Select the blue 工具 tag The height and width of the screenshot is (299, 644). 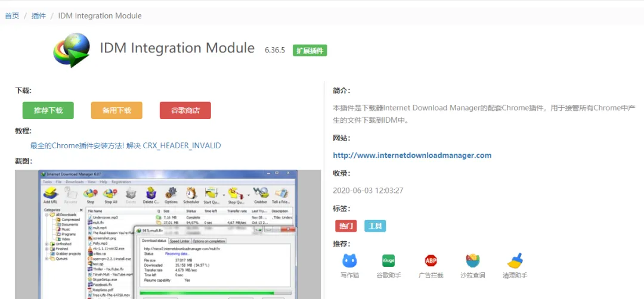375,226
